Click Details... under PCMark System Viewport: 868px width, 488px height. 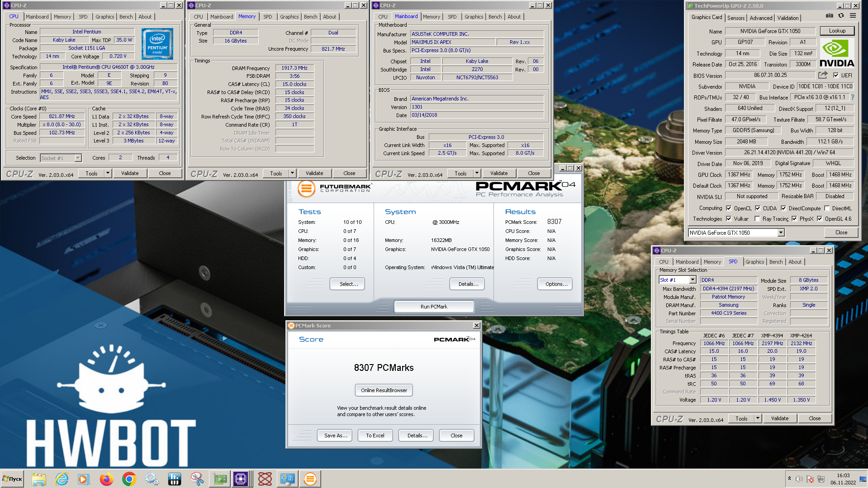tap(467, 284)
